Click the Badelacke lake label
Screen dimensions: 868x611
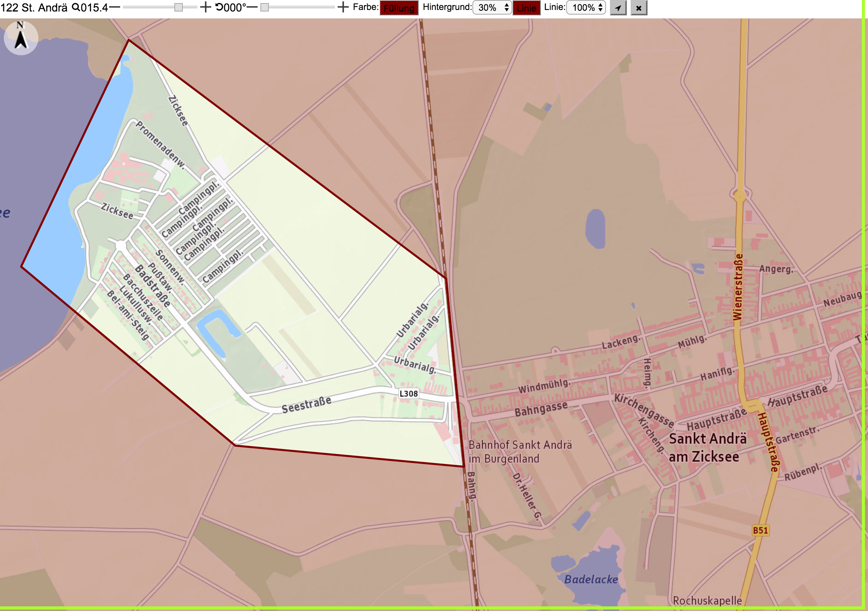pyautogui.click(x=591, y=579)
